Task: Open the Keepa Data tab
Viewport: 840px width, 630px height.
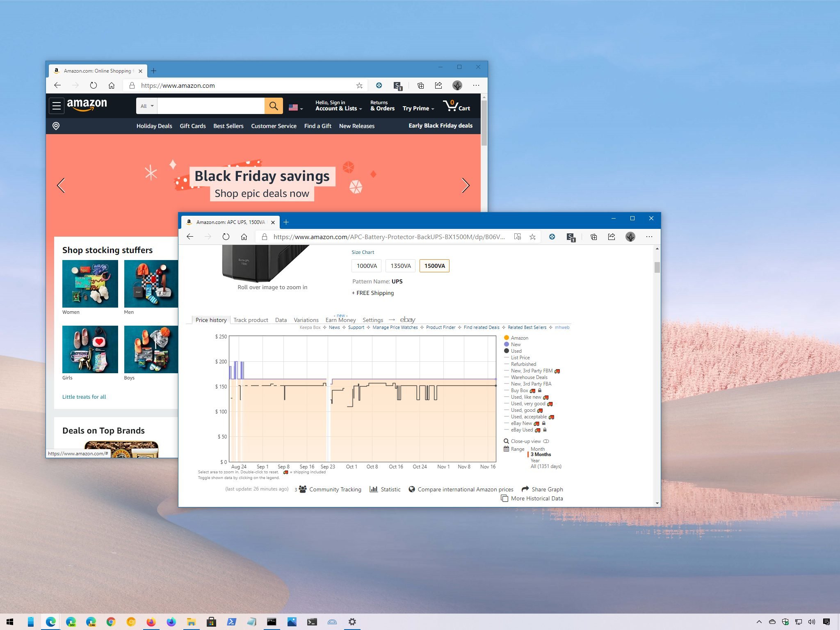Action: coord(281,320)
